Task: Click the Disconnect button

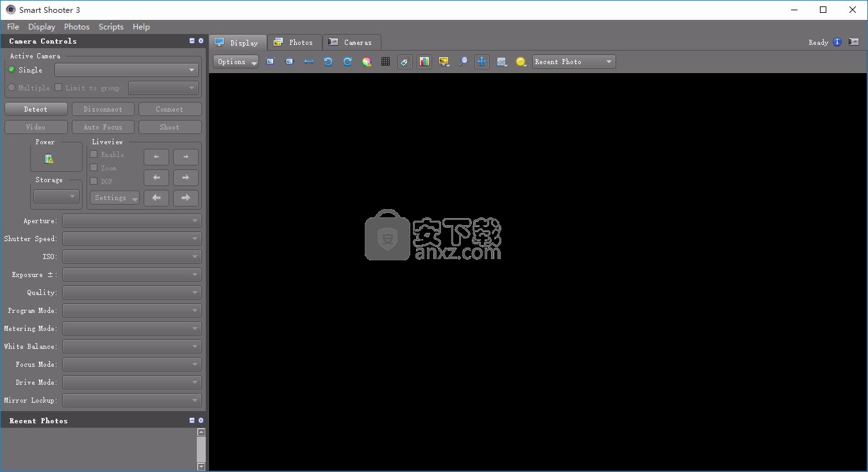Action: (x=103, y=109)
